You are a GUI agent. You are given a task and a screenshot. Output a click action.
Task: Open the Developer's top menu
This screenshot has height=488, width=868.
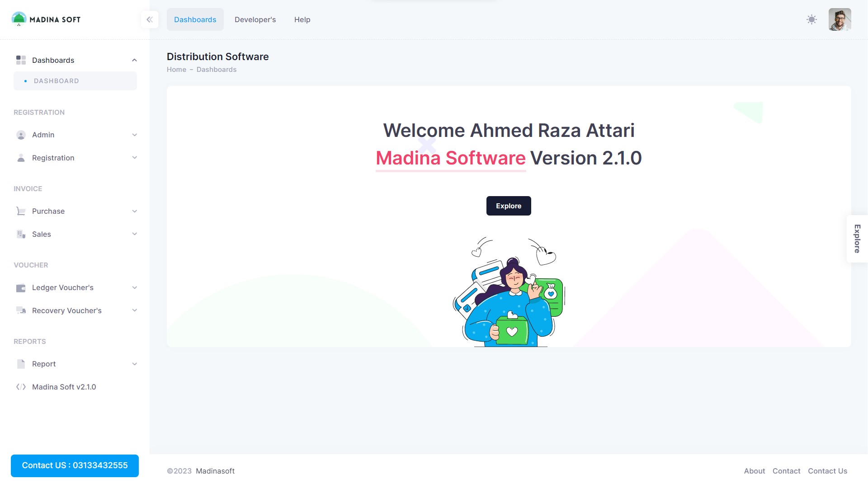[255, 19]
